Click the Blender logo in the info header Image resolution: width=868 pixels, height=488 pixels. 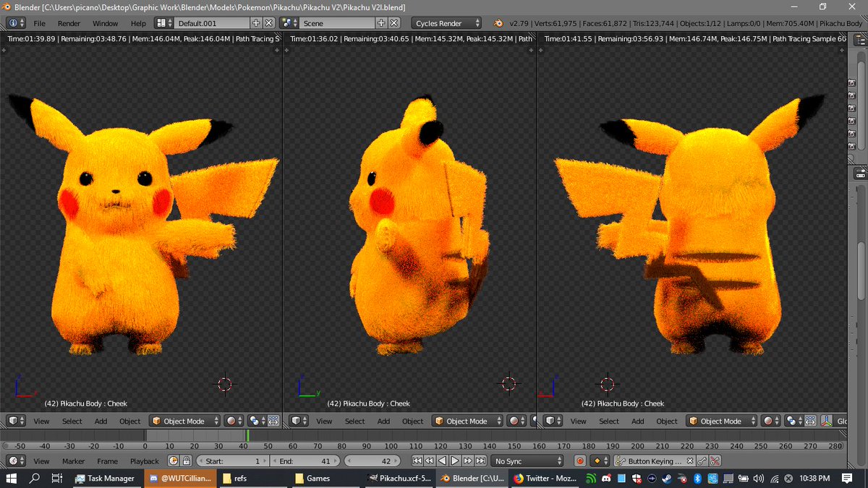coord(498,23)
